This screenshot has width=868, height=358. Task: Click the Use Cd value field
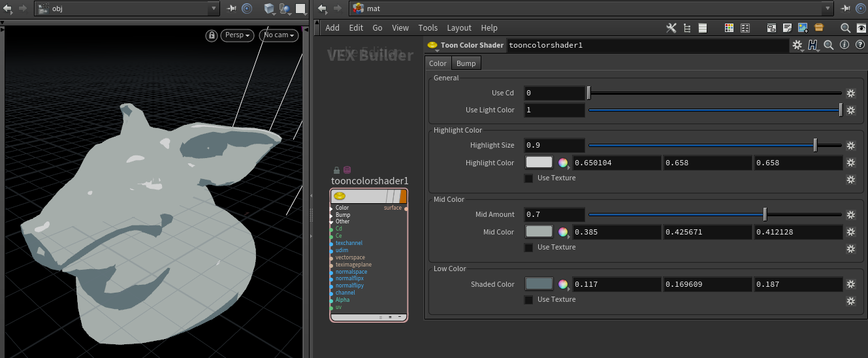(x=555, y=93)
